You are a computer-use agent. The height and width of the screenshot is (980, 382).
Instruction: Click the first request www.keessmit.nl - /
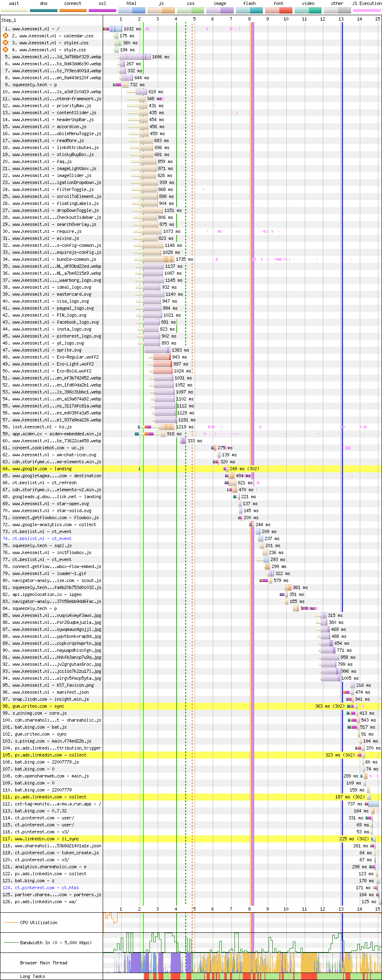point(36,29)
